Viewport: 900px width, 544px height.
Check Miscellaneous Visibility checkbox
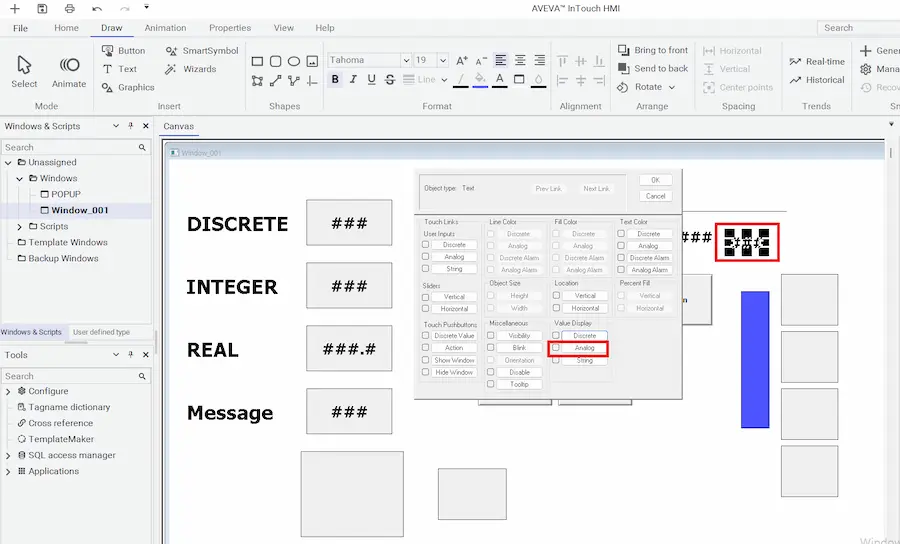[491, 335]
